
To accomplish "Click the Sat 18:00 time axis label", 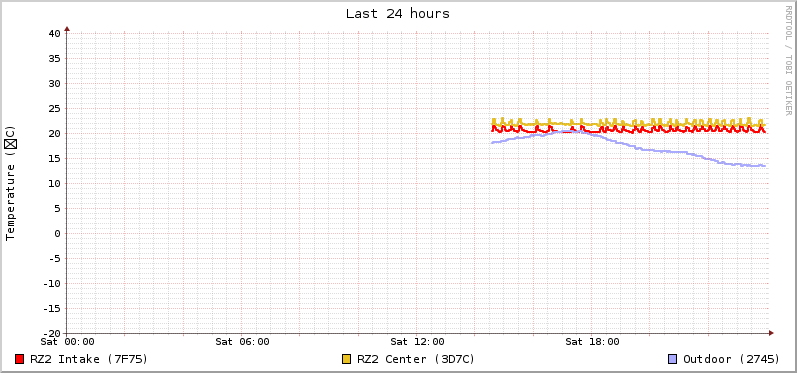I will point(592,342).
